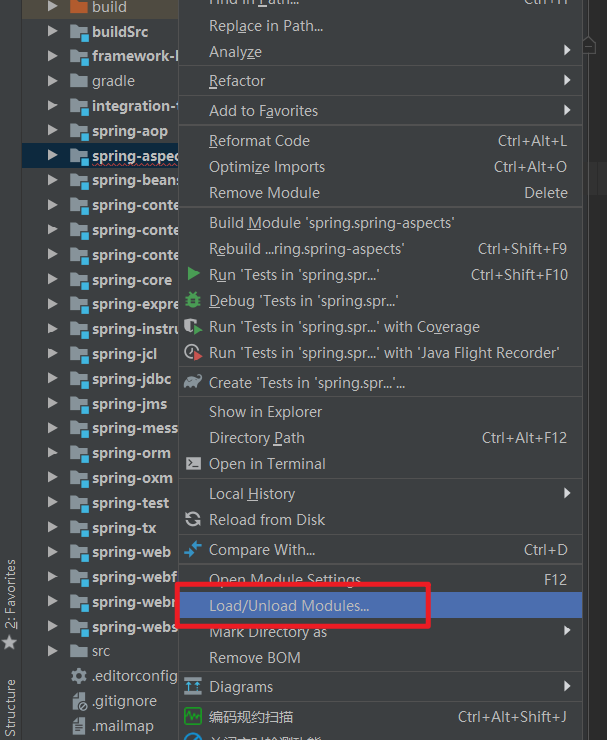Image resolution: width=607 pixels, height=740 pixels.
Task: Expand the gradle folder node
Action: coord(53,81)
